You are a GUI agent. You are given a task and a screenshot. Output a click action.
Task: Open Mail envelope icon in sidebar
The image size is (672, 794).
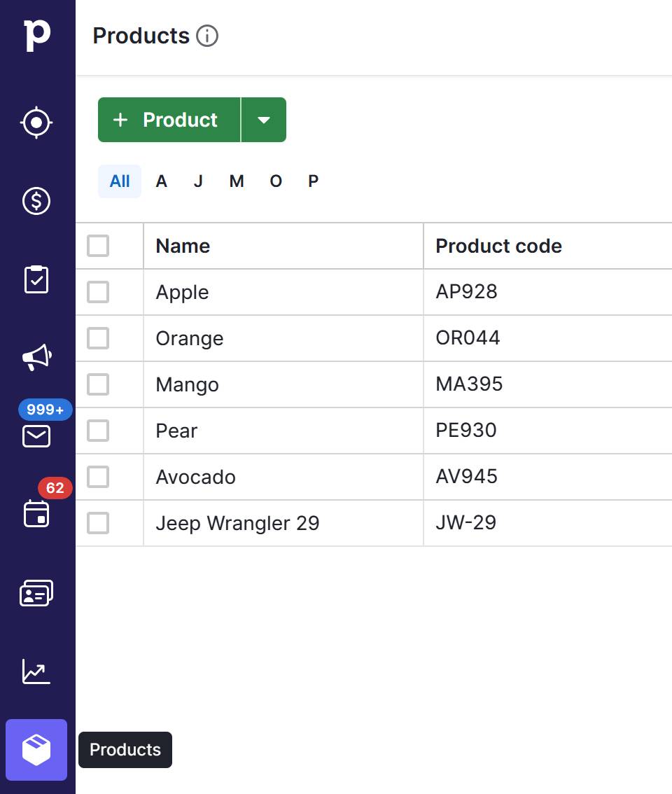click(x=36, y=436)
